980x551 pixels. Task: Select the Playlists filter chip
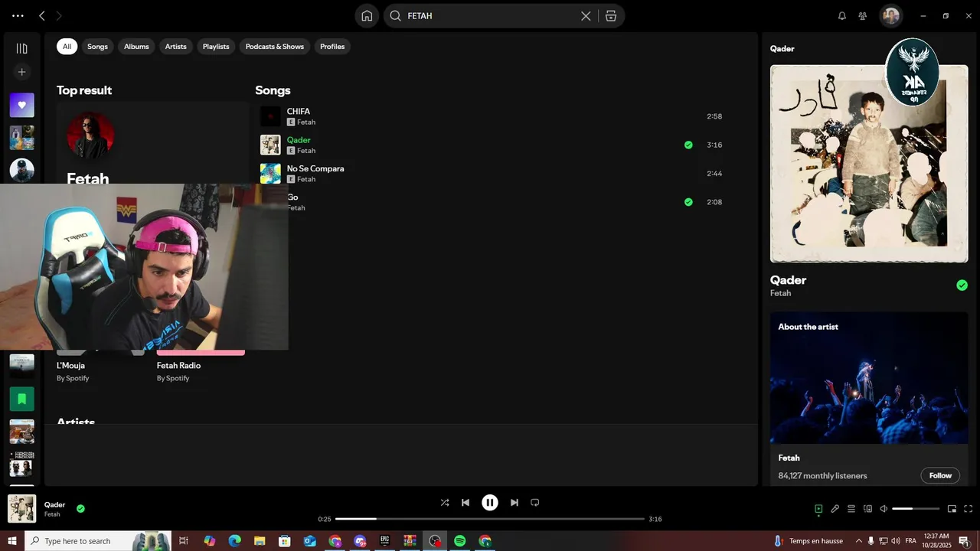tap(216, 47)
